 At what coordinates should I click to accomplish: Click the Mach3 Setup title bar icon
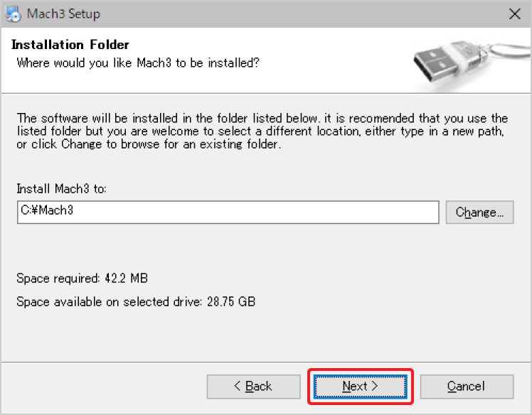coord(12,14)
